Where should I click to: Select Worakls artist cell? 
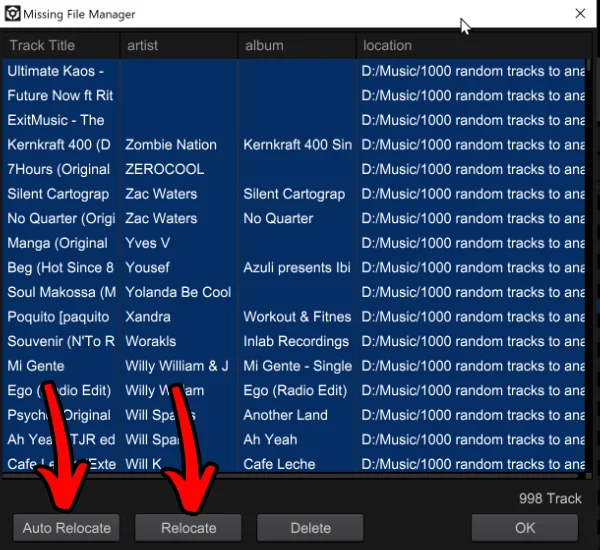click(x=152, y=341)
